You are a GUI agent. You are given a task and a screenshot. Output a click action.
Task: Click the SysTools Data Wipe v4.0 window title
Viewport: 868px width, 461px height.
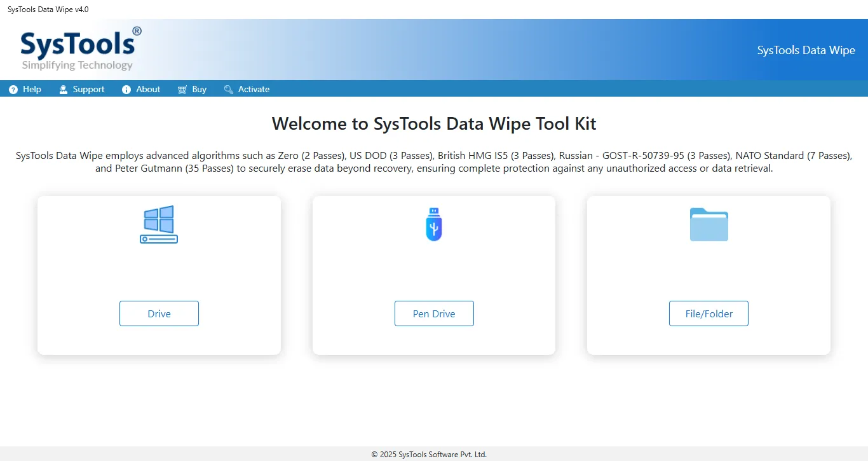pos(48,10)
